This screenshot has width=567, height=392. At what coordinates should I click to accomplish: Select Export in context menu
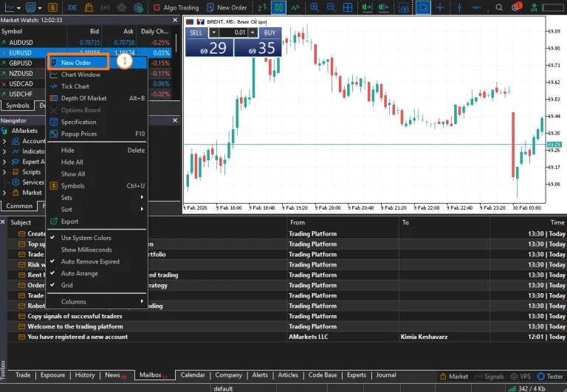[69, 221]
